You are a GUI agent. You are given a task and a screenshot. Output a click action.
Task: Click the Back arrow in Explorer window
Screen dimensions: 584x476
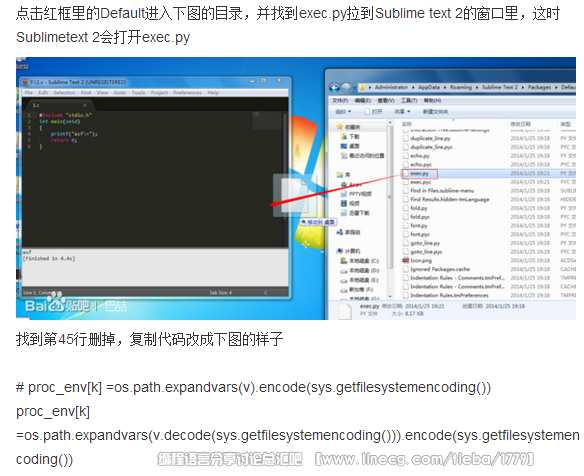pyautogui.click(x=334, y=88)
